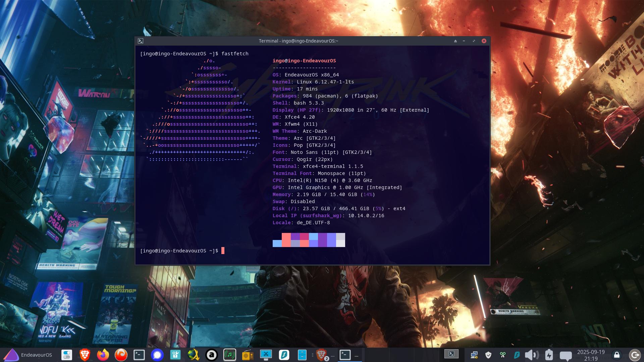Toggle always-on-top arrow in terminal titlebar
The image size is (644, 362).
coord(455,41)
